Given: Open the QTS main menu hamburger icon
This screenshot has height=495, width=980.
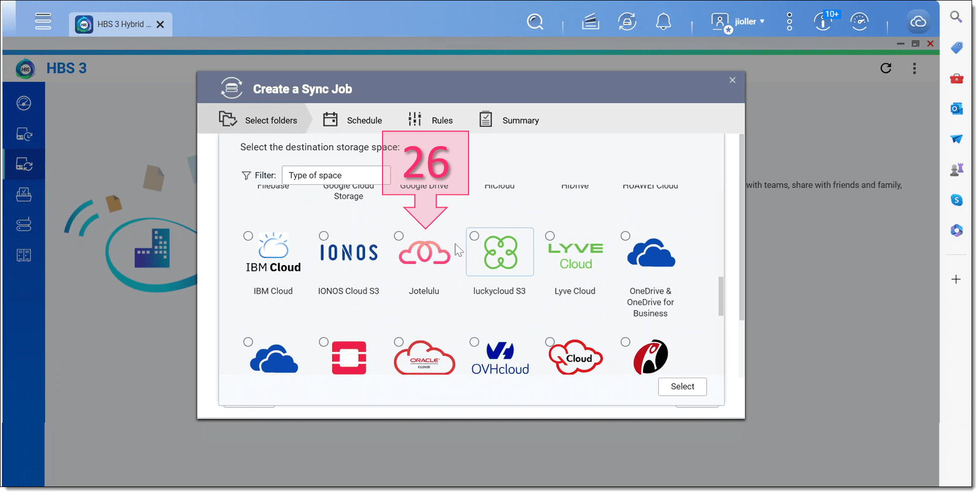Looking at the screenshot, I should [x=43, y=21].
